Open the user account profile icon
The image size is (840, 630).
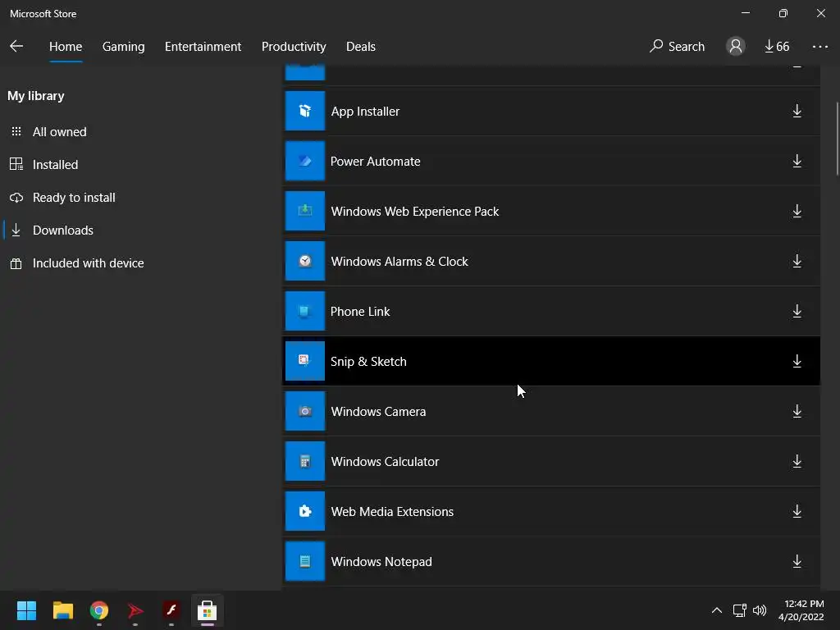pos(736,46)
